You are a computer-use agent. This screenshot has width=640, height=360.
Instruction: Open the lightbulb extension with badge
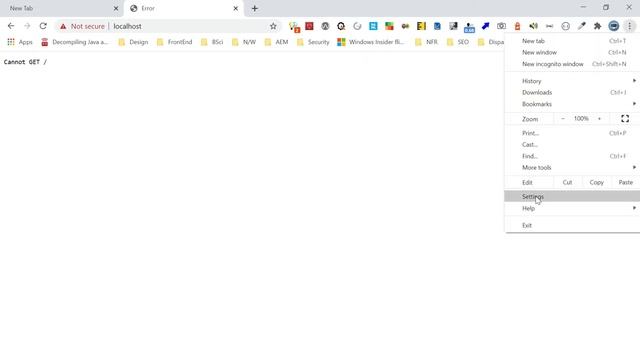pos(294,27)
